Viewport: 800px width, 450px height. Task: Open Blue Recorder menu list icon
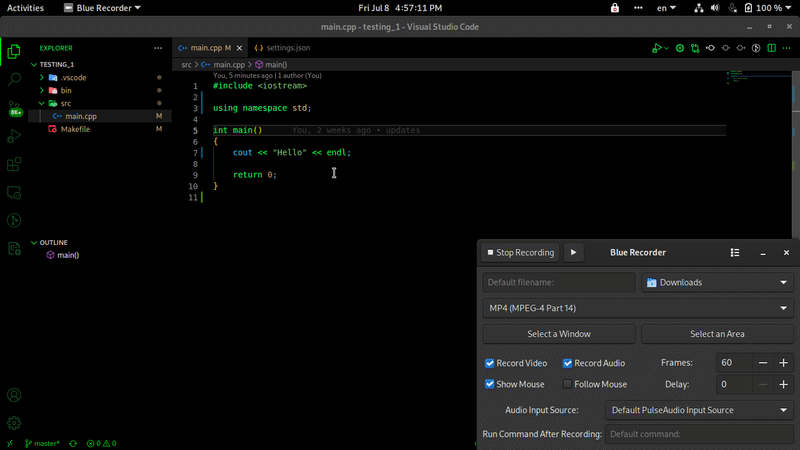(735, 253)
